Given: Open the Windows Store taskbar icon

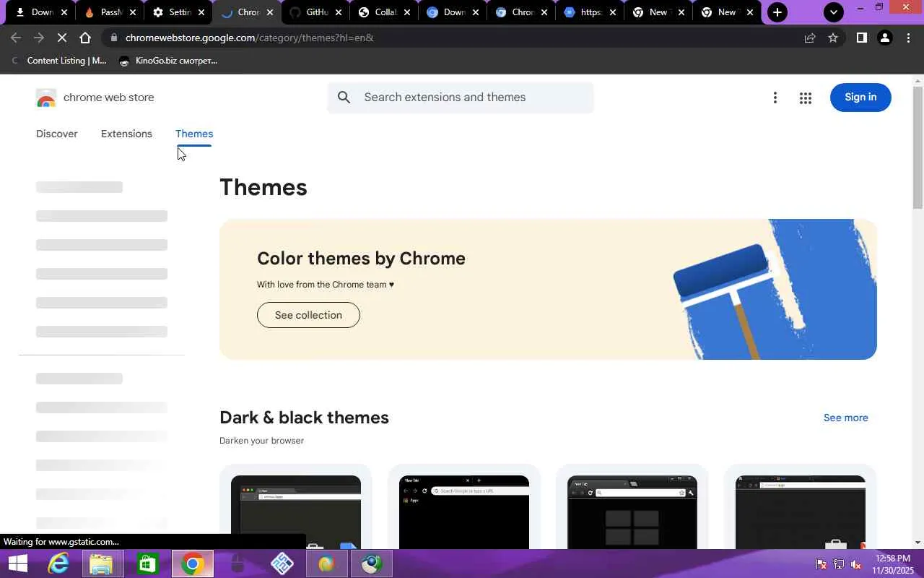Looking at the screenshot, I should (147, 564).
